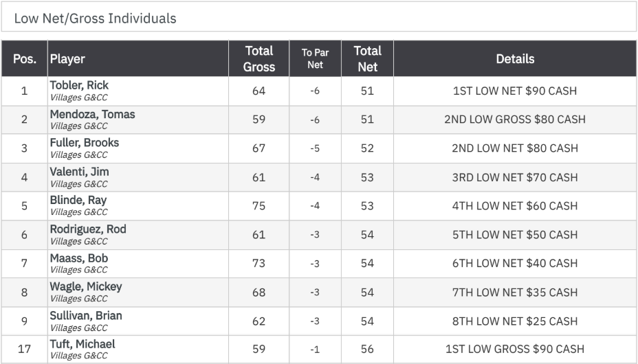
Task: Sort by Total Net column header
Action: coord(367,58)
